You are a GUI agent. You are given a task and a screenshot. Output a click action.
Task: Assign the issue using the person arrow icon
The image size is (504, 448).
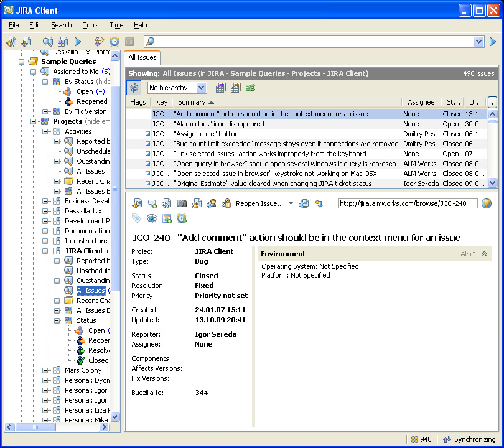211,203
